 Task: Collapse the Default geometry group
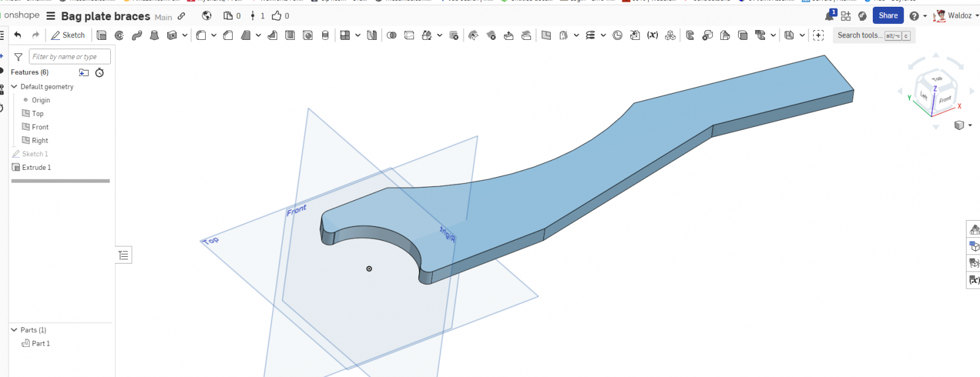pos(14,87)
